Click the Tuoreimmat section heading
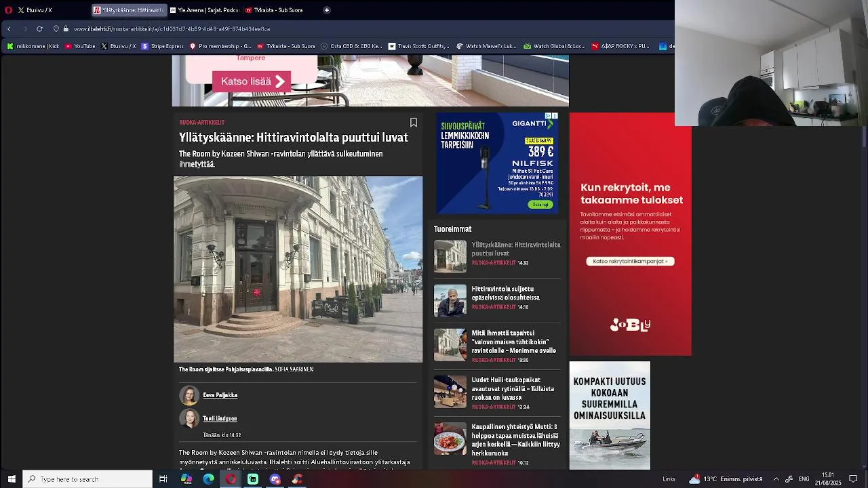 (x=452, y=229)
